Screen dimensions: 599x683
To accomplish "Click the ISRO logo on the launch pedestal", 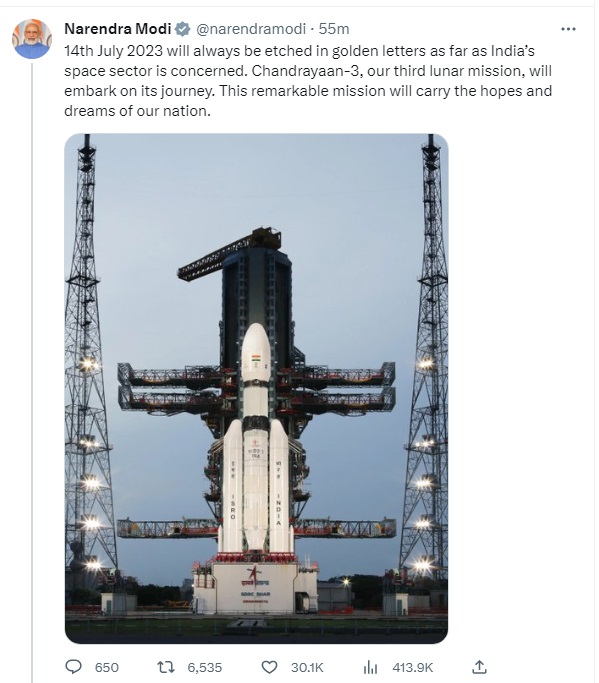I will point(254,577).
